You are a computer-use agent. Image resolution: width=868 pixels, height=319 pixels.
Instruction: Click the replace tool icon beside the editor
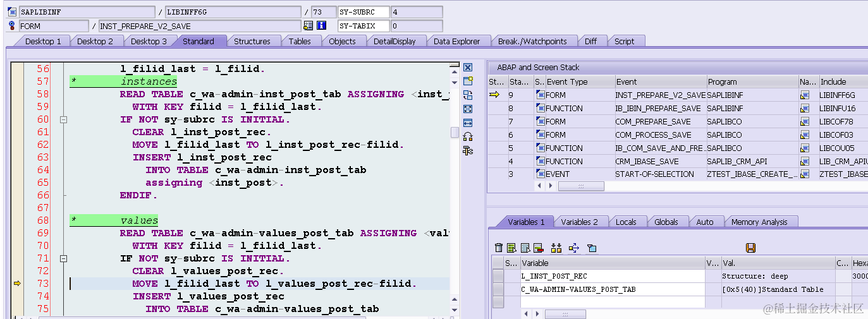[x=468, y=95]
